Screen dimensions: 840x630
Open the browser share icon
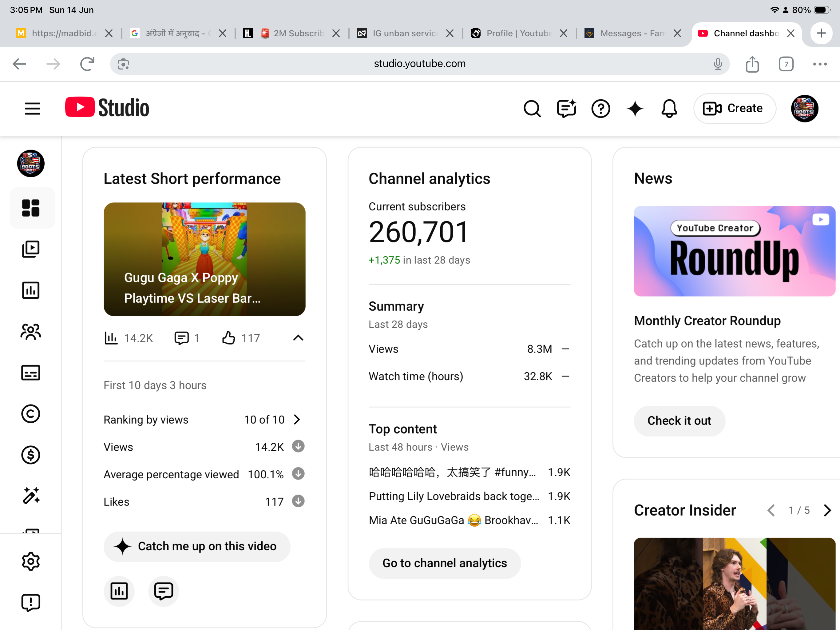pos(752,64)
